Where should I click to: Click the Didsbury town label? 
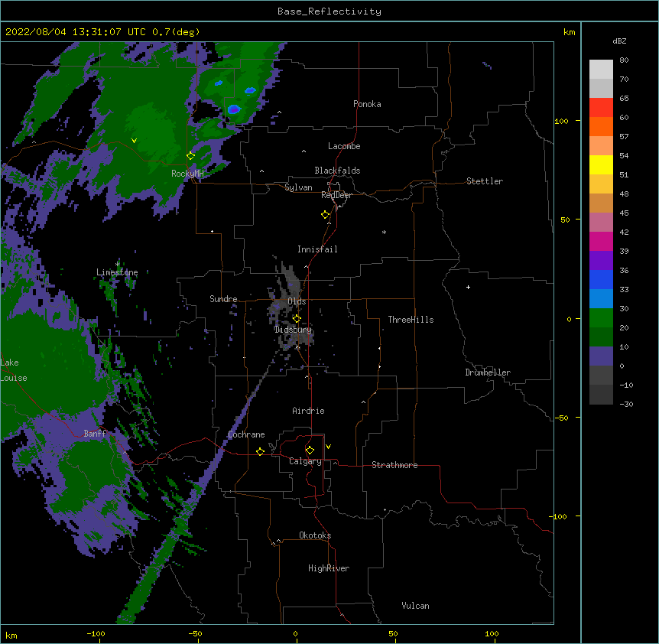tap(293, 330)
